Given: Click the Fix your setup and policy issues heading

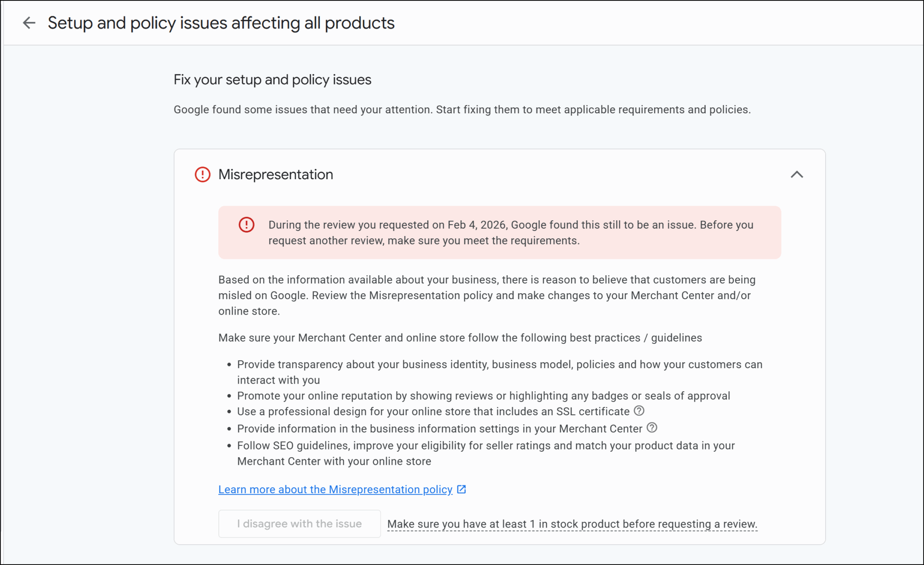Looking at the screenshot, I should click(273, 80).
